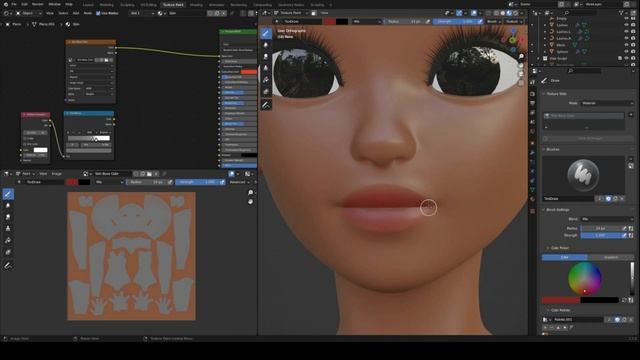Select the Clone tool in the image editor toolbar

(8, 229)
